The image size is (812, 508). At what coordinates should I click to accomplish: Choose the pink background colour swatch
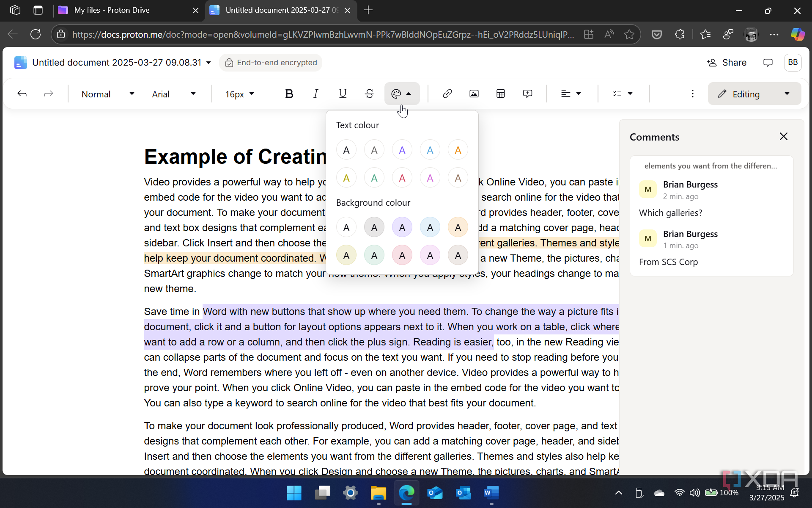430,256
